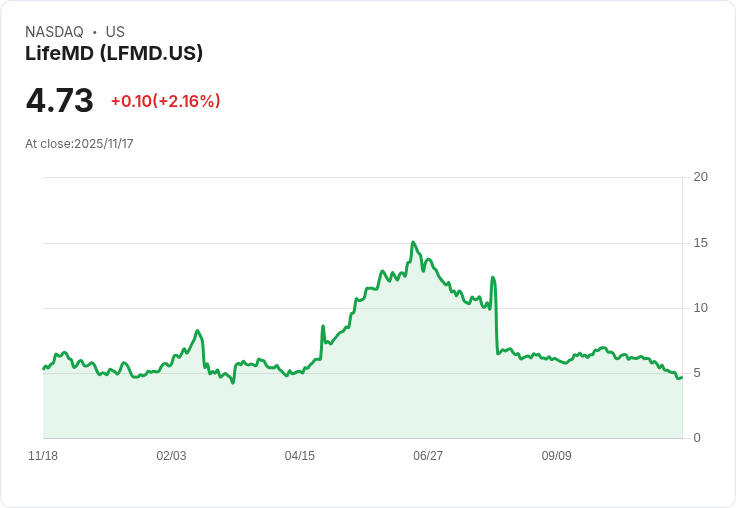
Task: Click the 04/15 date on the x-axis
Action: [299, 456]
